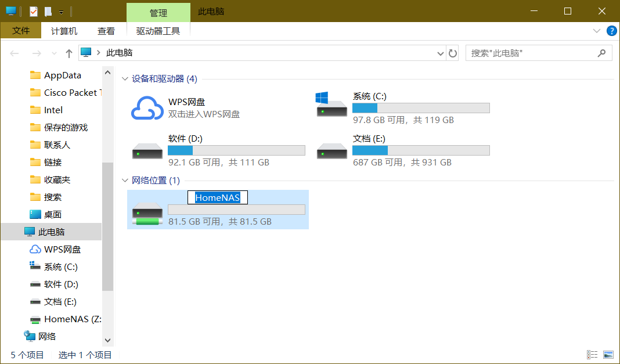Open the address bar history dropdown

pos(440,53)
